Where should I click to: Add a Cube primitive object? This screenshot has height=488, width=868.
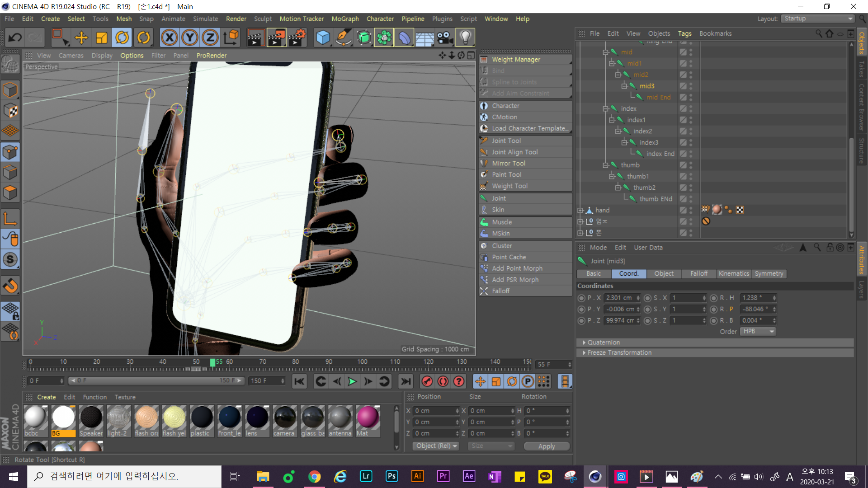pyautogui.click(x=323, y=38)
